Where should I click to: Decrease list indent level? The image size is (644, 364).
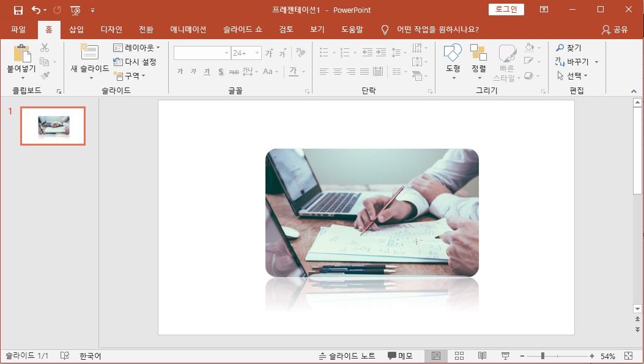[367, 52]
